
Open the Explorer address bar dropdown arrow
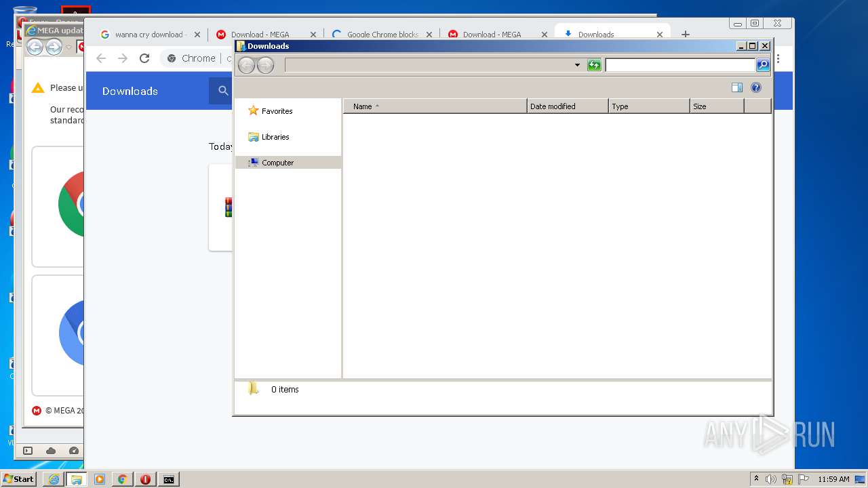[x=577, y=65]
